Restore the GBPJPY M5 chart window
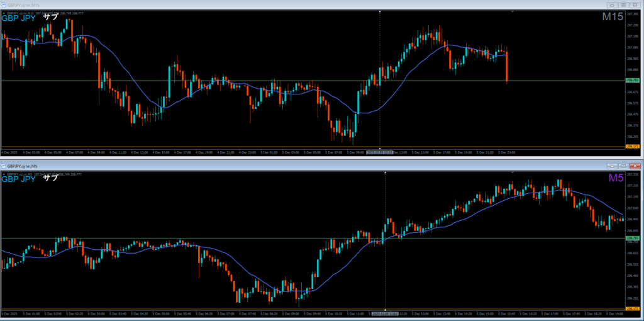The height and width of the screenshot is (321, 644). pyautogui.click(x=623, y=166)
